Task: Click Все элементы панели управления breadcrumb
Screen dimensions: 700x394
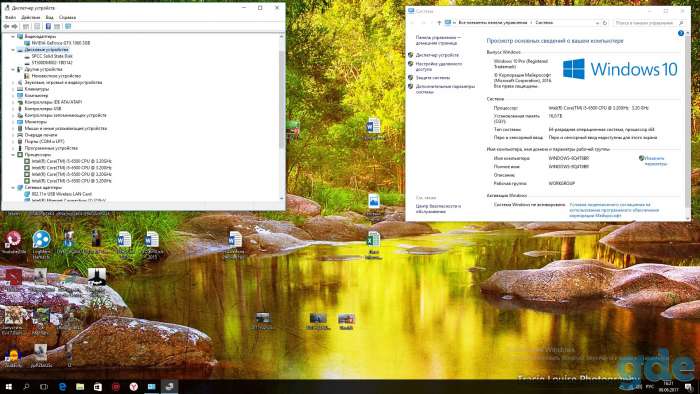Action: click(492, 23)
